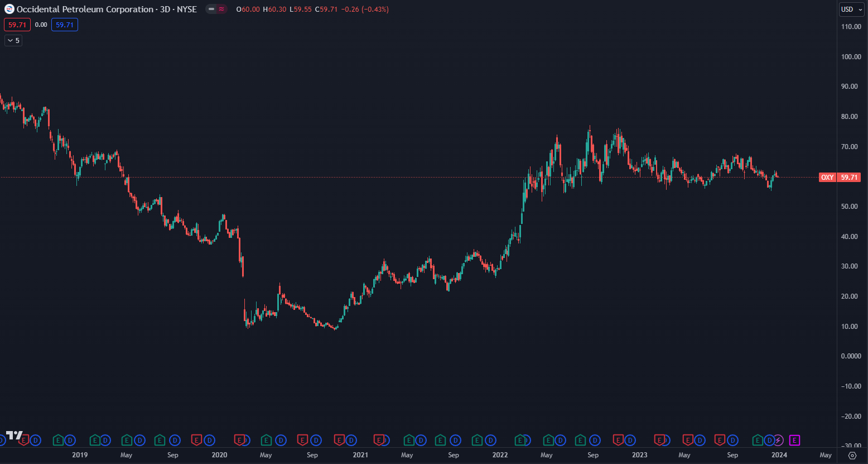The image size is (868, 464).
Task: Click the 2022 label on time axis
Action: (x=500, y=455)
